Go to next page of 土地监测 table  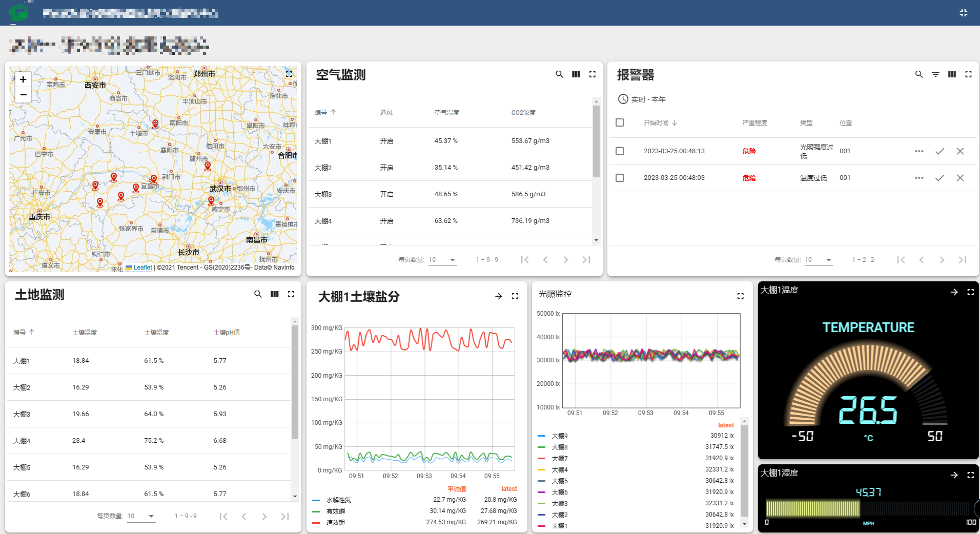point(264,516)
